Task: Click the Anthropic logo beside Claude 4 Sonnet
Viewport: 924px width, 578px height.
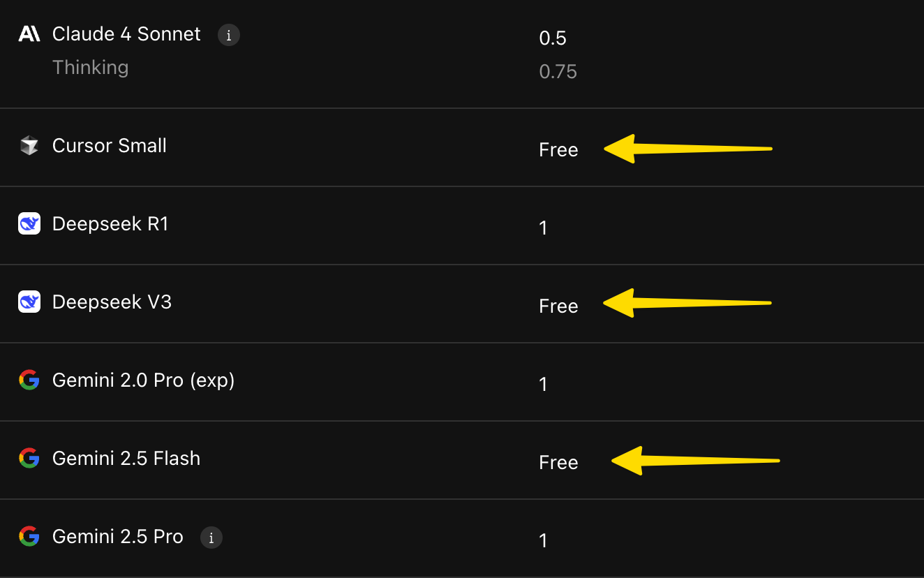Action: pyautogui.click(x=29, y=34)
